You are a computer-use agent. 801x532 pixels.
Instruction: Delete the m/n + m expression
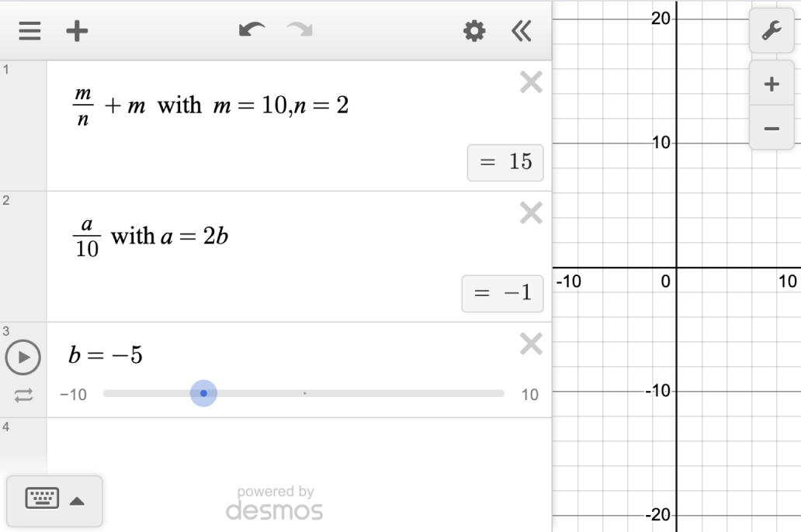click(531, 82)
